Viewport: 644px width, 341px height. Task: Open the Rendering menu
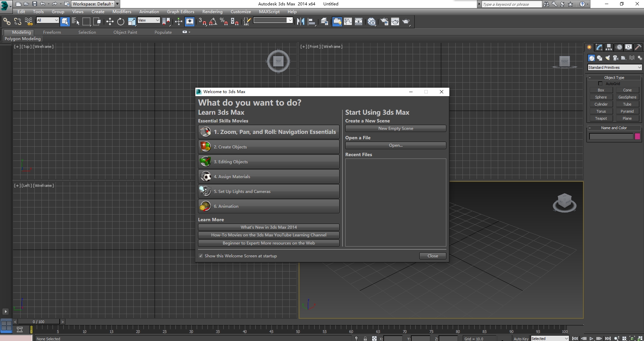[212, 11]
